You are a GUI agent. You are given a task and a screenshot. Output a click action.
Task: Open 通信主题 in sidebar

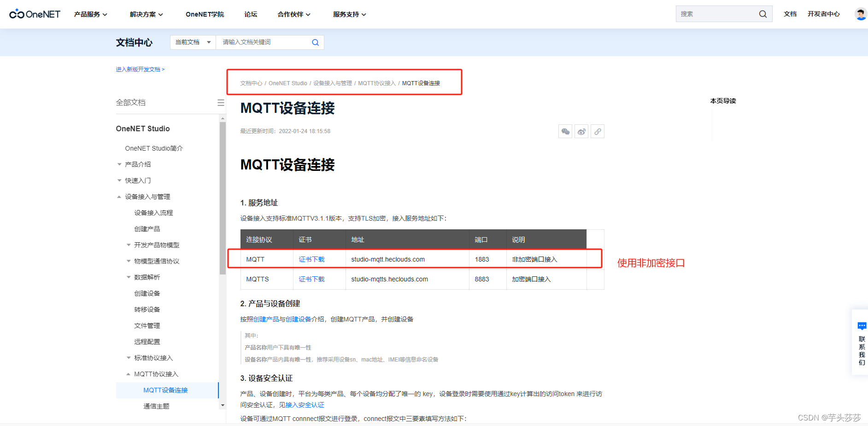click(156, 406)
